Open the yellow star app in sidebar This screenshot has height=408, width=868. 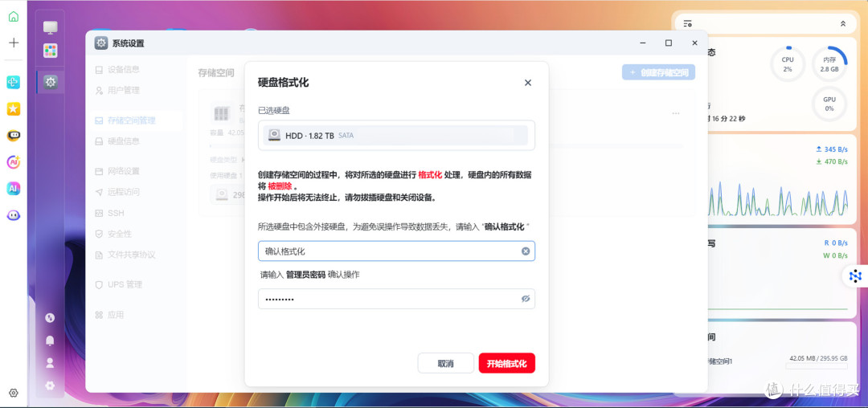coord(14,109)
